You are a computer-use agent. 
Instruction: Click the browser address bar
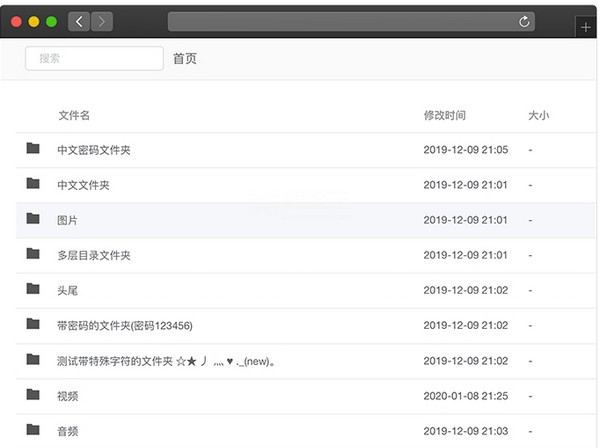351,21
